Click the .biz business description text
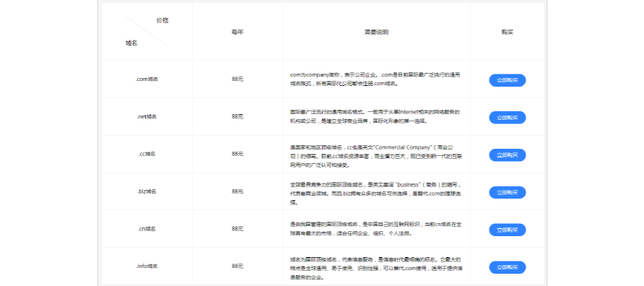 coord(376,194)
